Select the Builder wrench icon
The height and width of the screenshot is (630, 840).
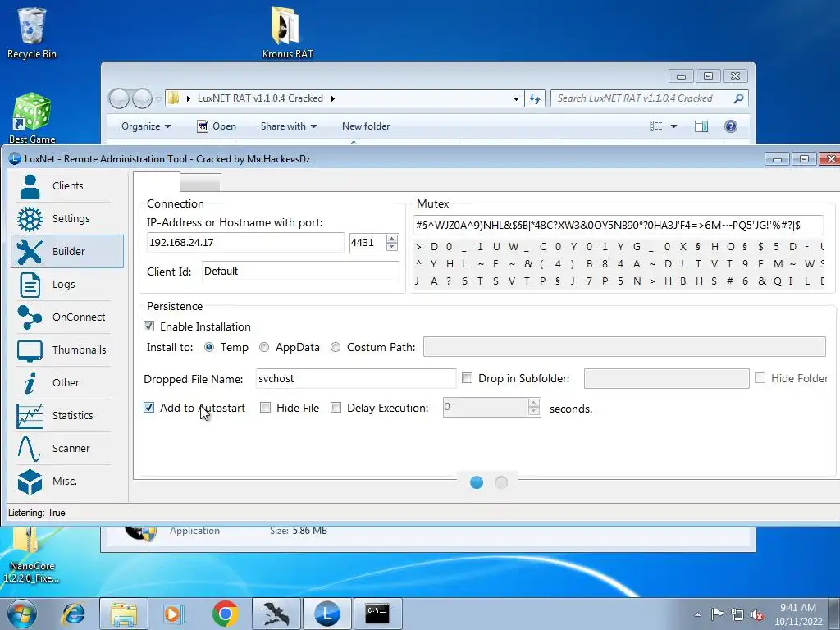pyautogui.click(x=30, y=252)
